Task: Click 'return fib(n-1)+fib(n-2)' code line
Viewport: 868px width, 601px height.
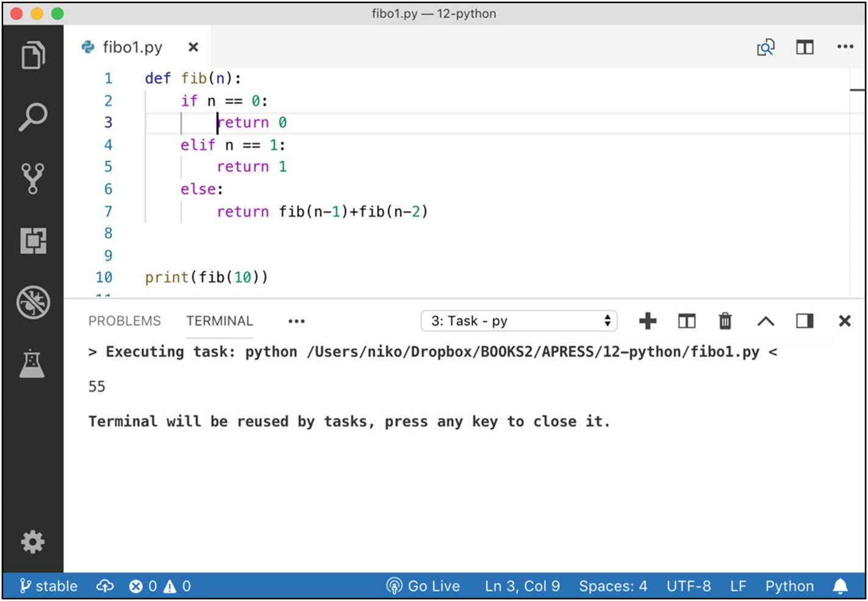Action: pyautogui.click(x=323, y=212)
